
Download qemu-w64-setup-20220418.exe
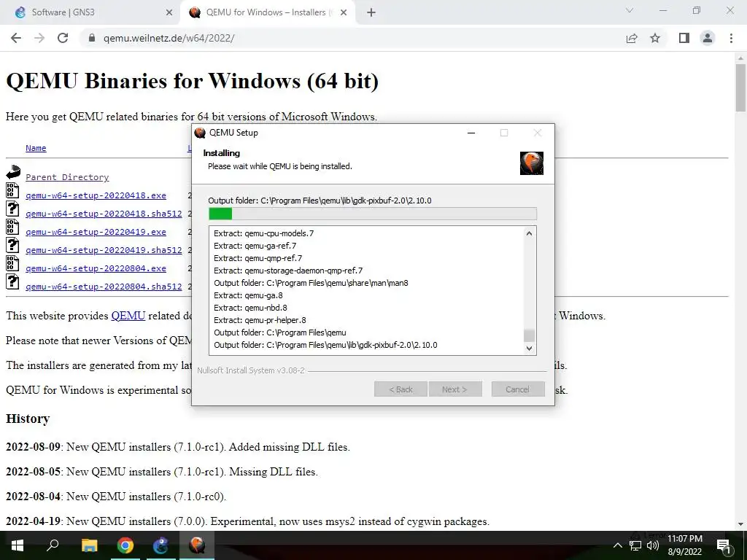pyautogui.click(x=96, y=195)
